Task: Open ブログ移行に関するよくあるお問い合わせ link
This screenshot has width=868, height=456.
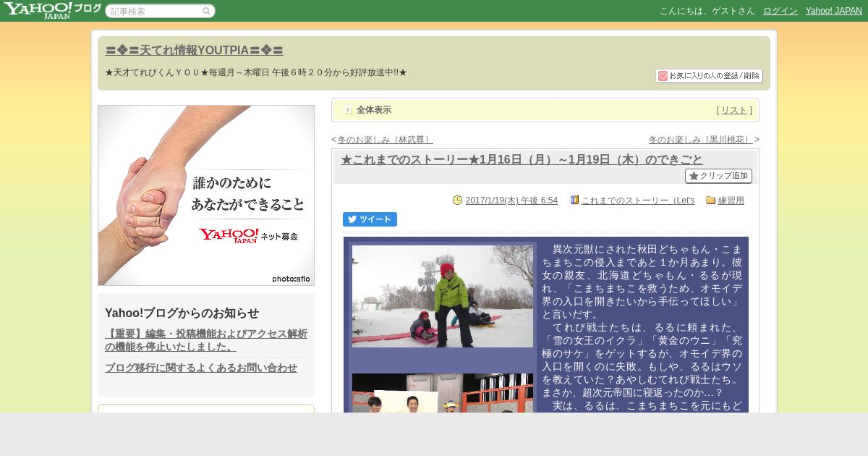Action: pyautogui.click(x=201, y=368)
